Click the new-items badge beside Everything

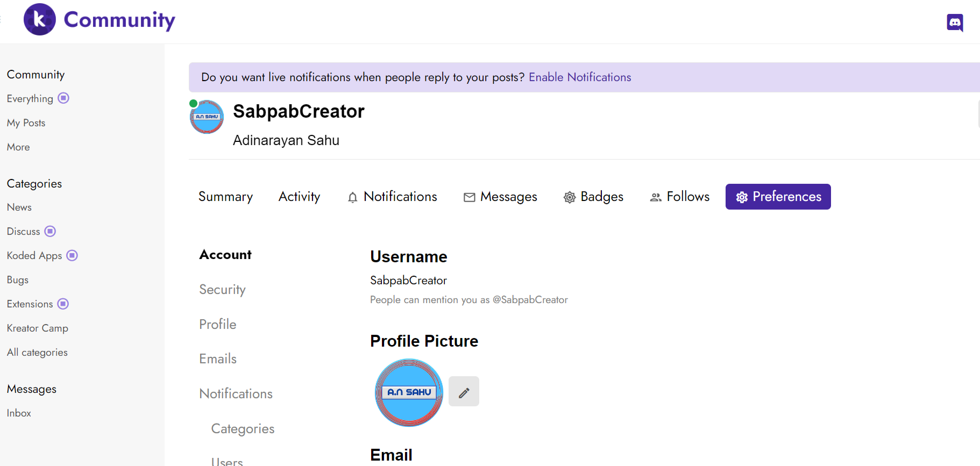point(63,98)
